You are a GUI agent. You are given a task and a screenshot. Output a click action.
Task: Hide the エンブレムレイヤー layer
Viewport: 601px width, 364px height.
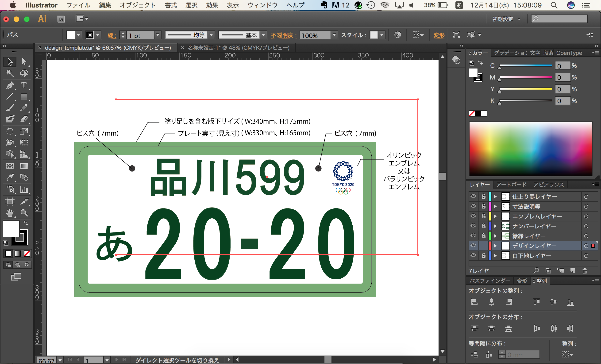(473, 216)
